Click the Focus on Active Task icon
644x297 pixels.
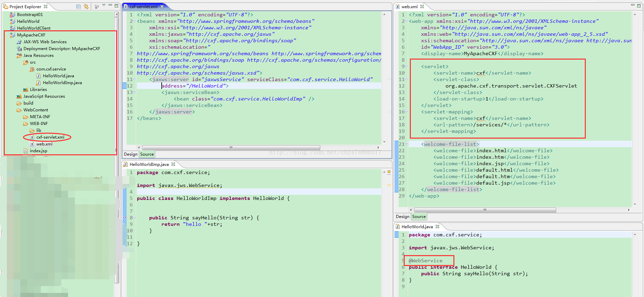pos(97,6)
